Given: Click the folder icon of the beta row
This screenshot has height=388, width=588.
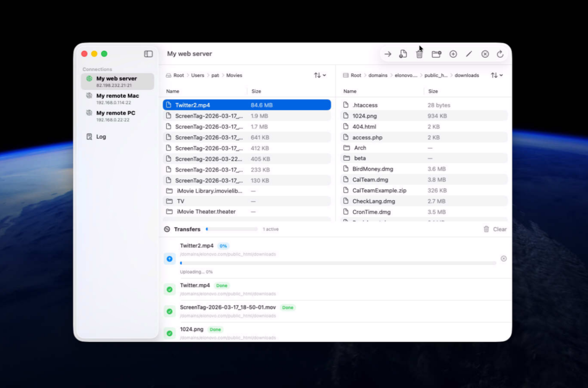Looking at the screenshot, I should (346, 158).
